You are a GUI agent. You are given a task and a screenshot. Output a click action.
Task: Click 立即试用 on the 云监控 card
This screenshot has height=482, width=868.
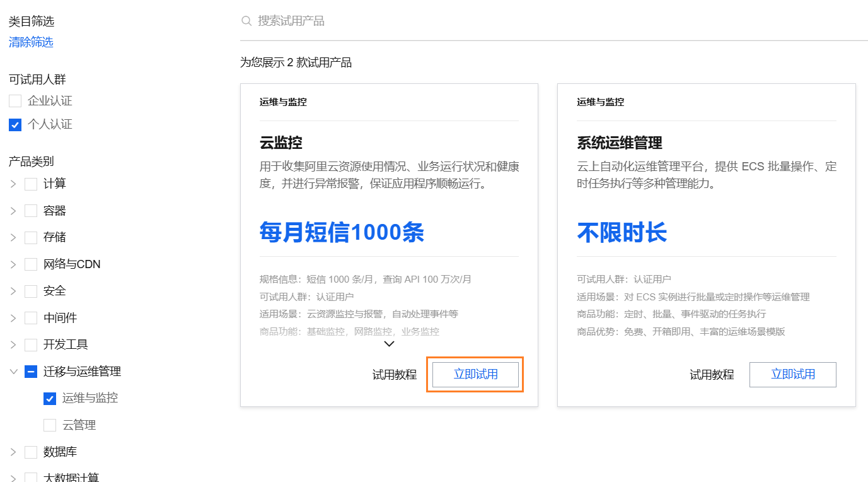click(475, 374)
